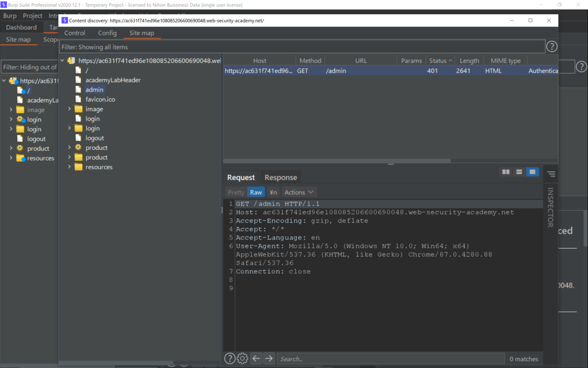Switch to the Request tab

[241, 178]
